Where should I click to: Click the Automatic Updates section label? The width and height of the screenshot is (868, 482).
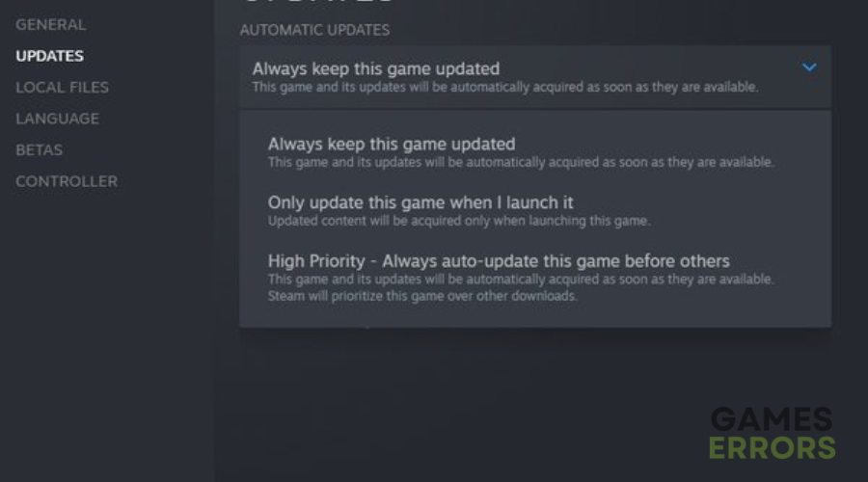pos(314,30)
